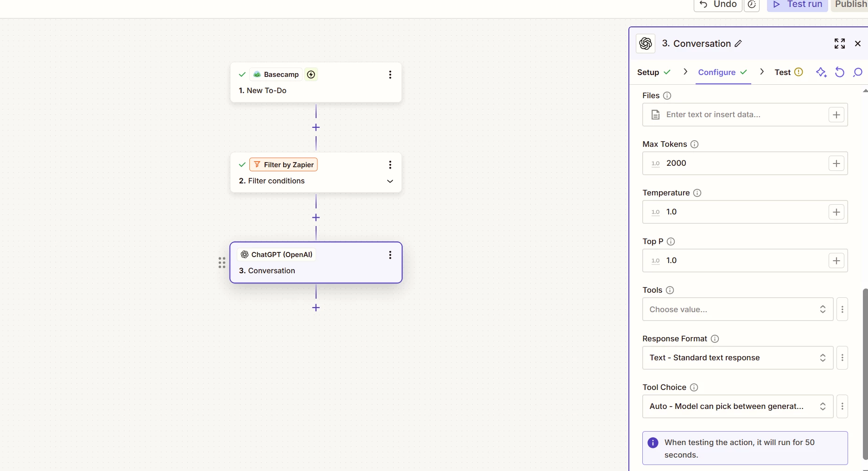Expand Filter conditions chevron

(390, 181)
